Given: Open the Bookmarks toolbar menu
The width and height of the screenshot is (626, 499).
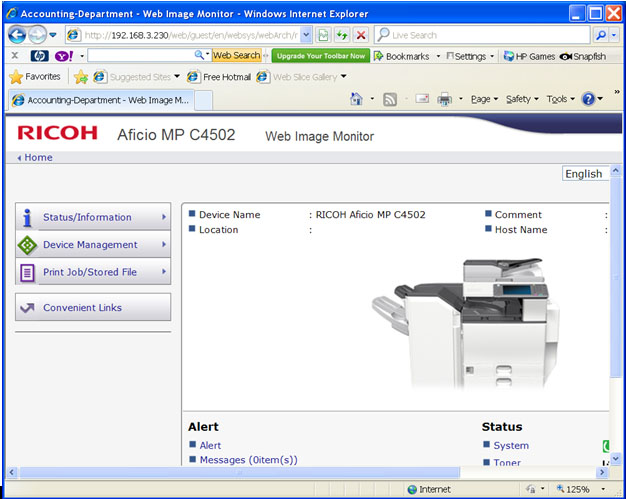Looking at the screenshot, I should point(407,56).
